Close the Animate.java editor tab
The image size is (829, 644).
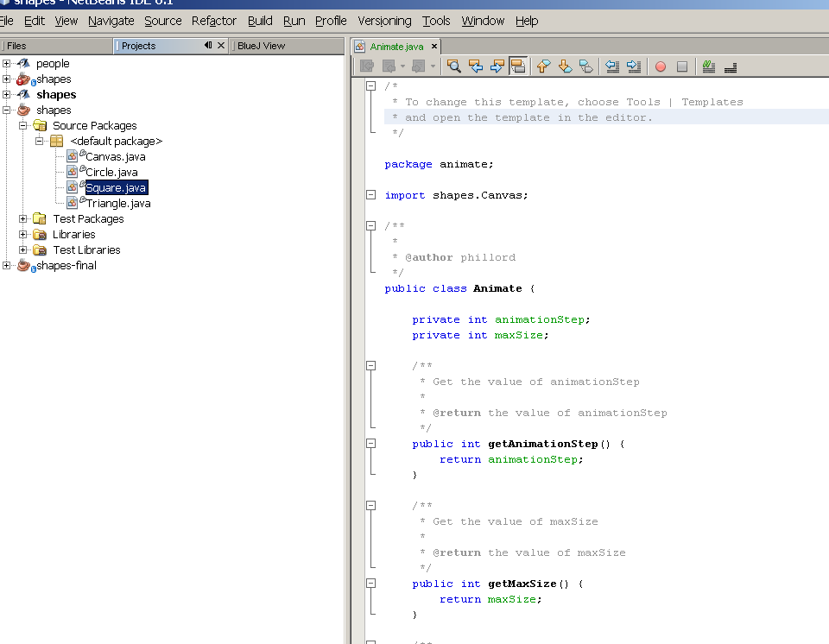433,47
